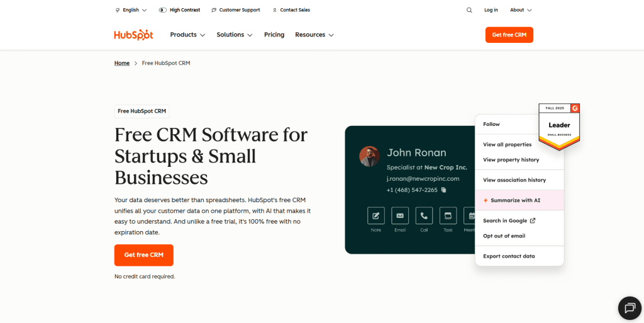Image resolution: width=644 pixels, height=323 pixels.
Task: Open the Resources dropdown
Action: click(314, 35)
